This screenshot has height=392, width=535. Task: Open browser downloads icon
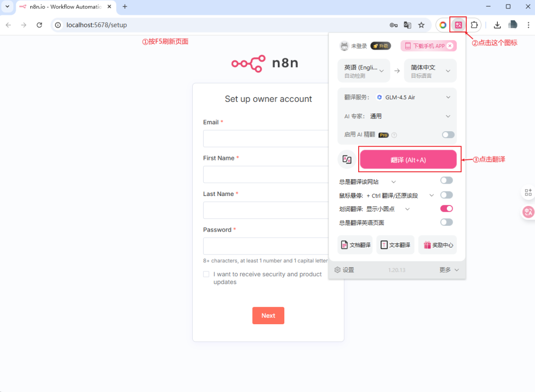coord(497,25)
